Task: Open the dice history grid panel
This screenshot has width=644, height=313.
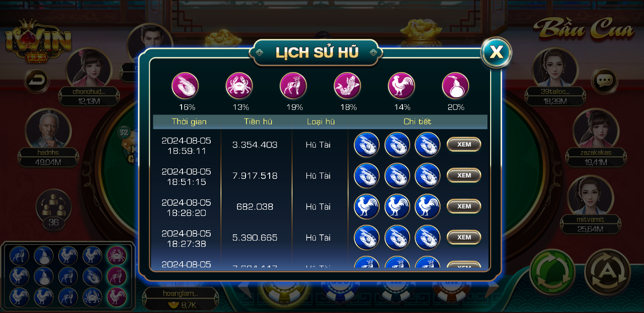Action: (68, 276)
